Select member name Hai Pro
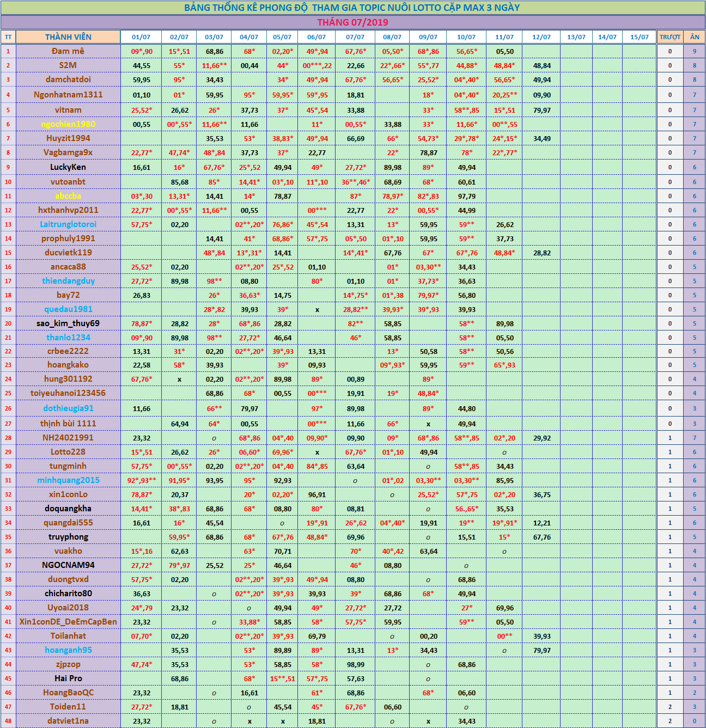706x728 pixels. pyautogui.click(x=68, y=678)
